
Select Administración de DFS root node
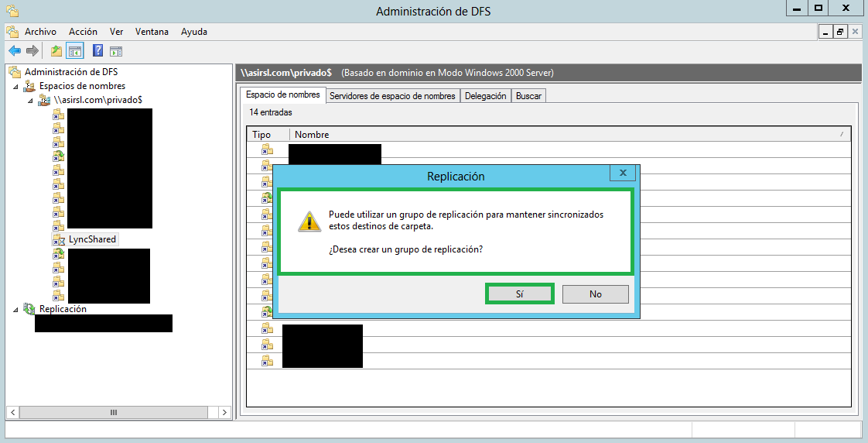coord(71,71)
